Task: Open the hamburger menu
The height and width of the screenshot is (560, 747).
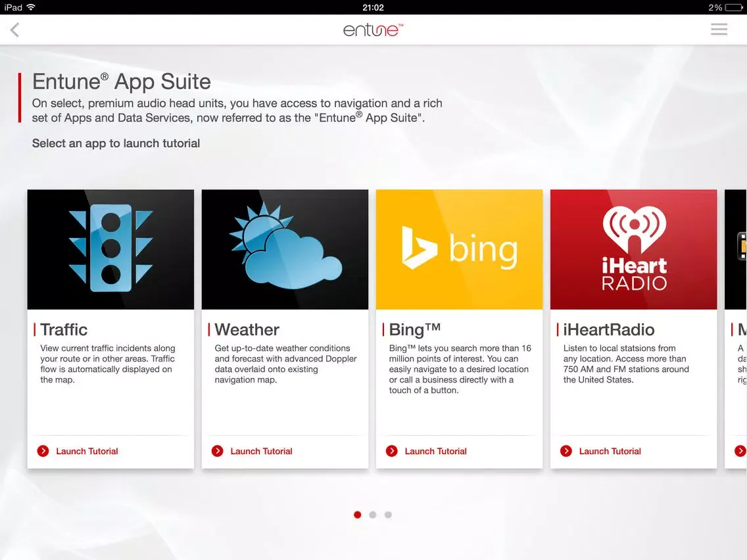Action: pos(719,30)
